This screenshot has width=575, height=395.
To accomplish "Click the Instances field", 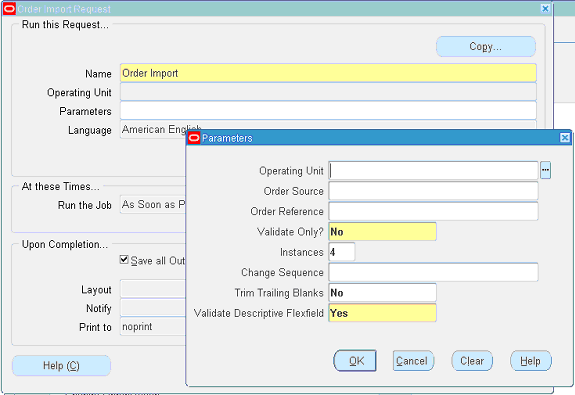I will click(x=342, y=252).
